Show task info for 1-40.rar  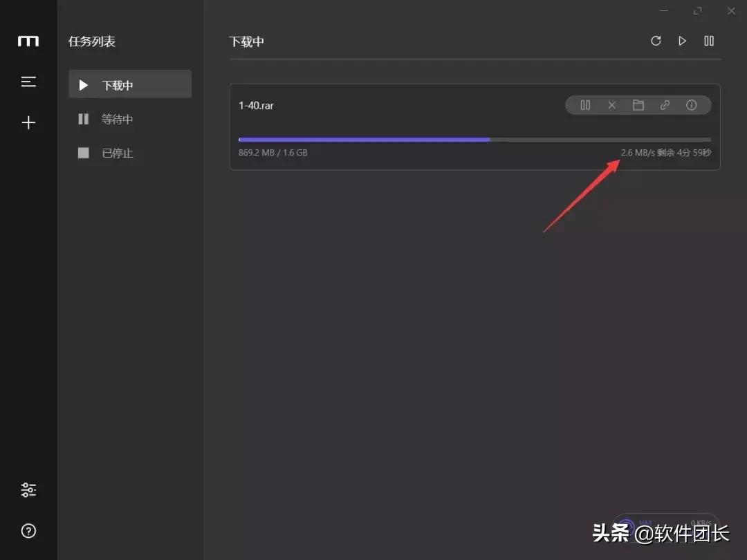point(692,105)
